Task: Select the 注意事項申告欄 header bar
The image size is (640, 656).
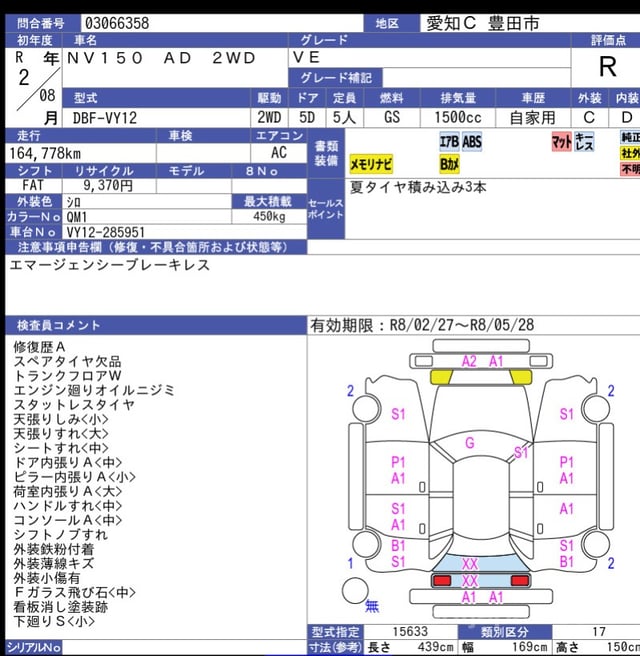Action: click(x=154, y=246)
